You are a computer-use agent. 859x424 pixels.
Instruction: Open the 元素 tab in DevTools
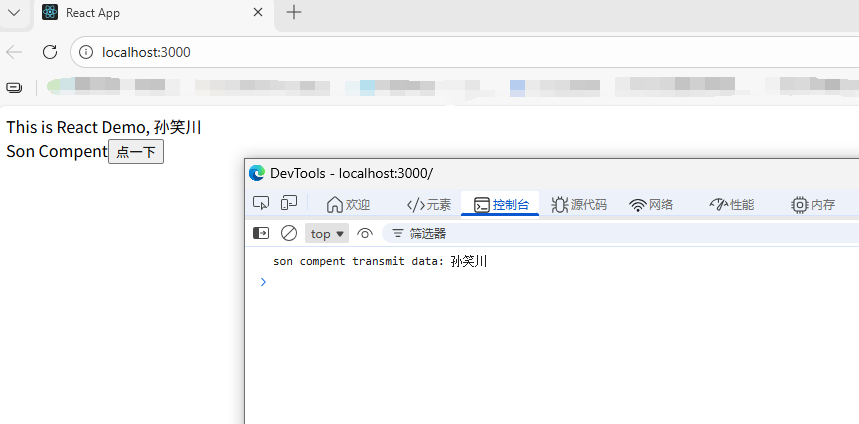pyautogui.click(x=428, y=205)
